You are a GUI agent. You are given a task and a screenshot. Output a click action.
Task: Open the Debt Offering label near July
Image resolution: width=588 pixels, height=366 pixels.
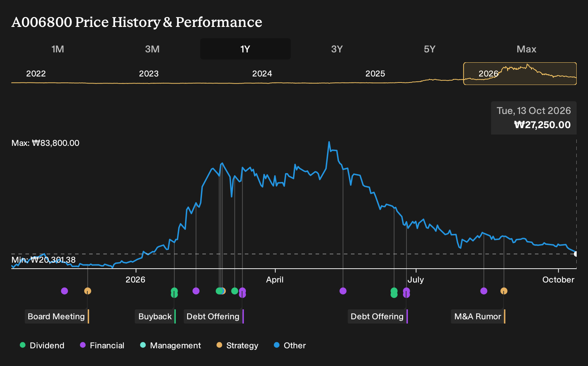click(x=378, y=316)
